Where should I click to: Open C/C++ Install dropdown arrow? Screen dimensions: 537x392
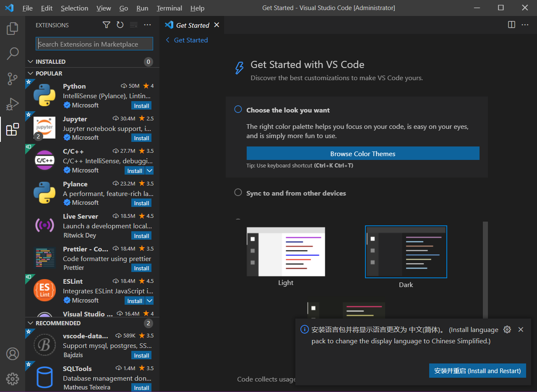pyautogui.click(x=149, y=170)
